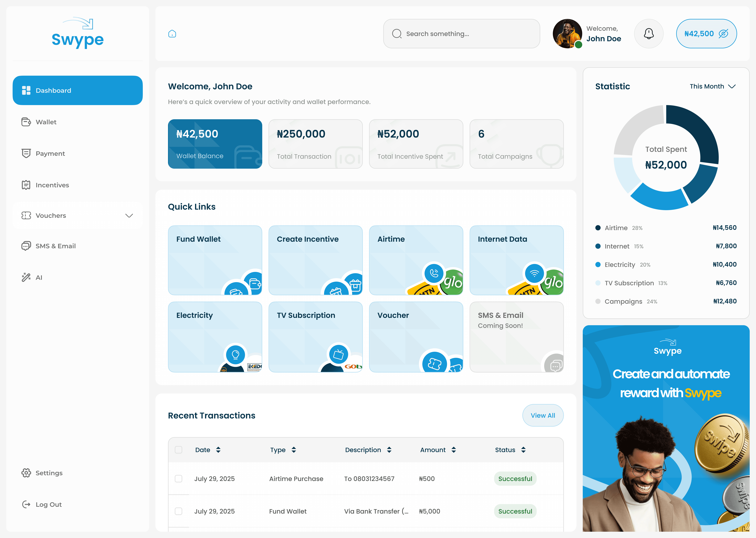This screenshot has width=756, height=538.
Task: Click the Wallet sidebar icon
Action: click(x=26, y=122)
